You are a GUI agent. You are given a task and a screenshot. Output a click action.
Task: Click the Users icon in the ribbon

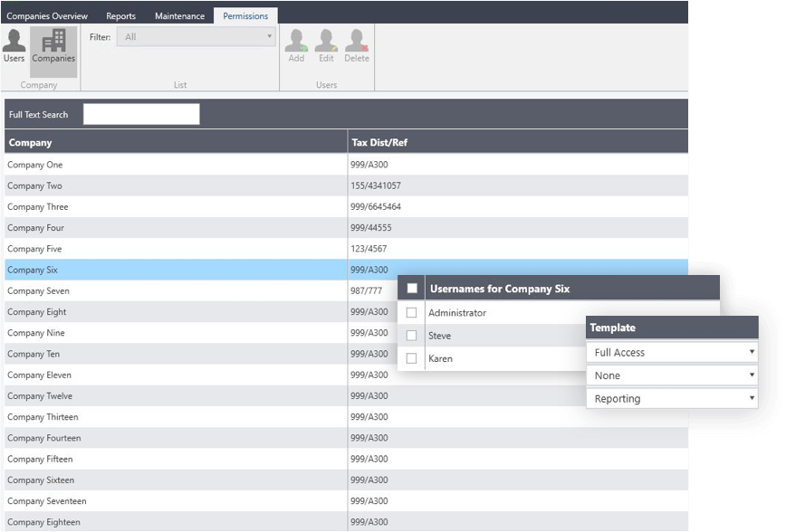(x=14, y=45)
